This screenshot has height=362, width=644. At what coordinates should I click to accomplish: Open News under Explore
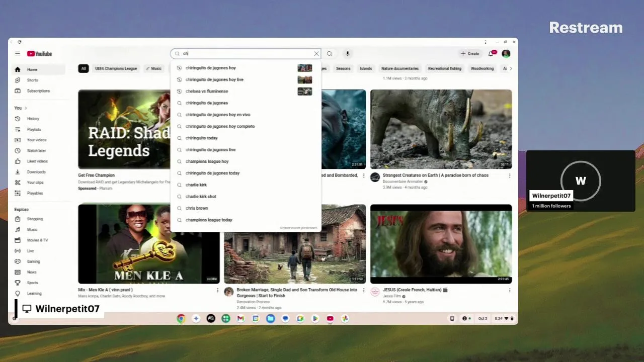38,272
